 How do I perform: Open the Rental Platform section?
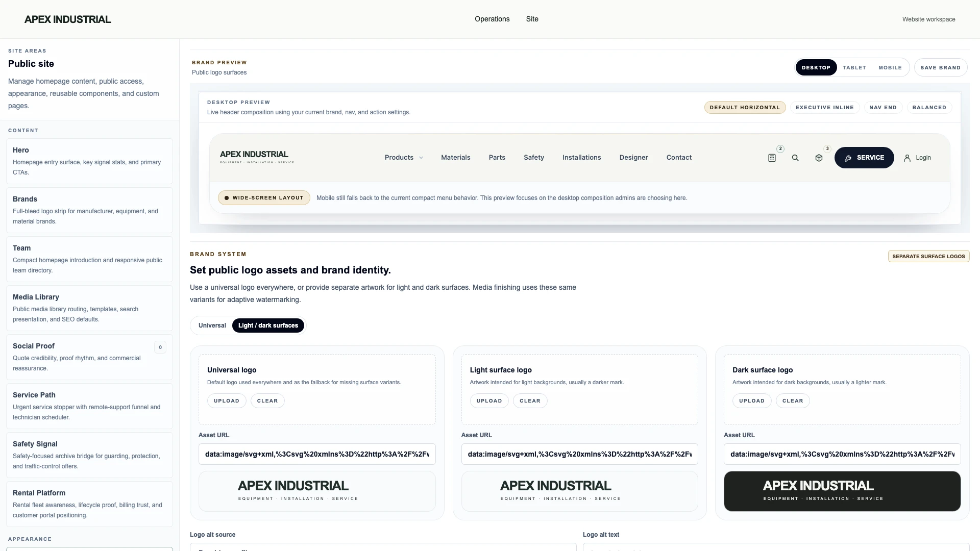click(89, 504)
